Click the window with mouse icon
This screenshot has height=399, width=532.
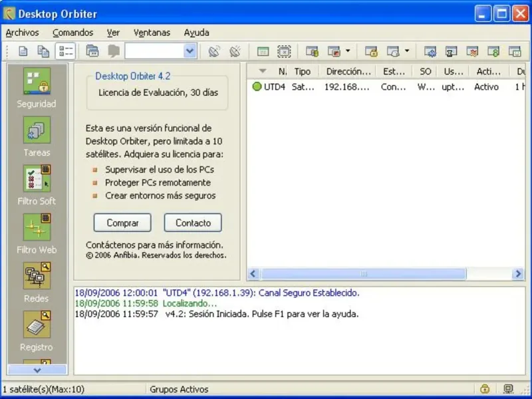[x=393, y=52]
